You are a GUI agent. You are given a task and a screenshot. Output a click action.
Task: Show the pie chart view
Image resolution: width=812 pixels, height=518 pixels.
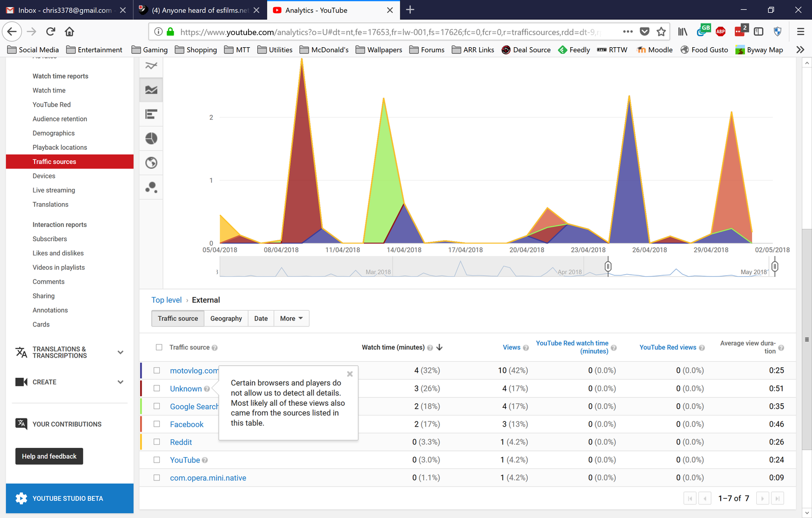coord(151,139)
